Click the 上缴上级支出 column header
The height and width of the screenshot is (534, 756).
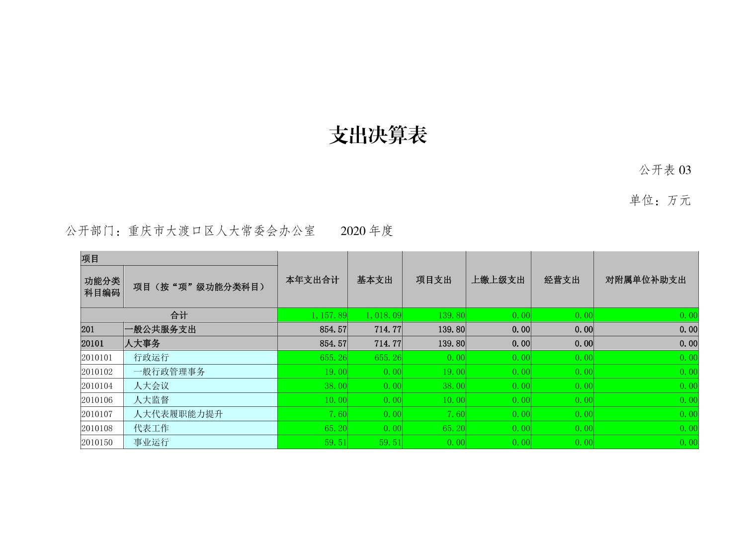(498, 280)
